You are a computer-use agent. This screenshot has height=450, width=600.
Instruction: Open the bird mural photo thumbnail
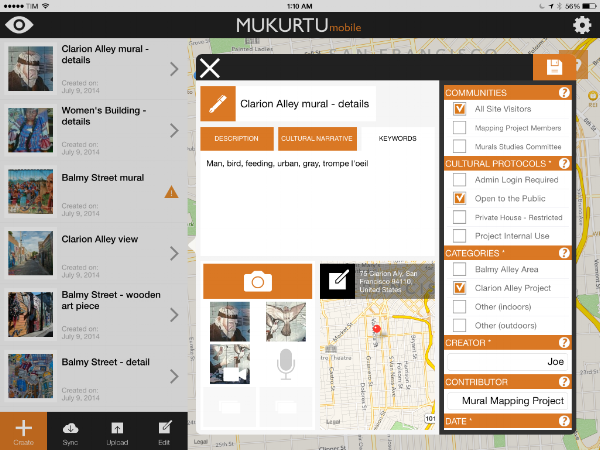[x=286, y=322]
